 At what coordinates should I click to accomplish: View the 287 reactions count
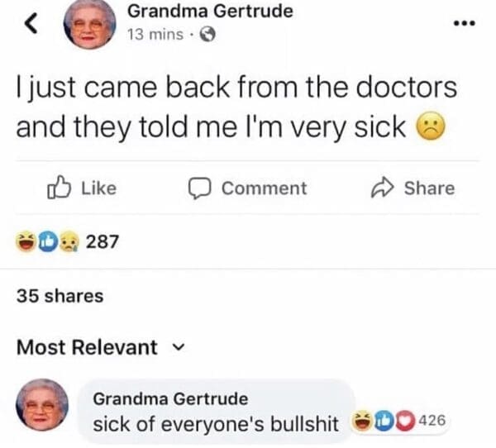pyautogui.click(x=103, y=241)
